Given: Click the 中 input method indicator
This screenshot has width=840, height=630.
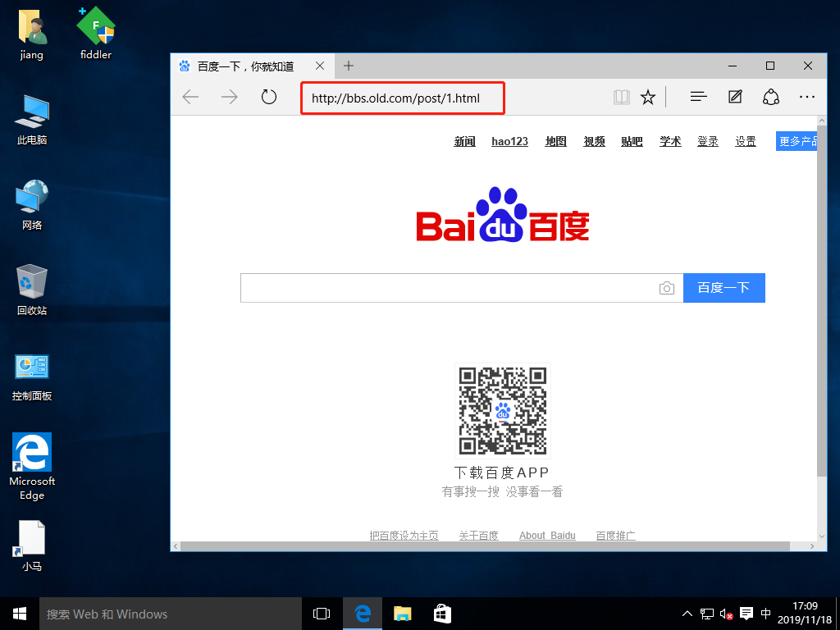Looking at the screenshot, I should click(x=766, y=614).
